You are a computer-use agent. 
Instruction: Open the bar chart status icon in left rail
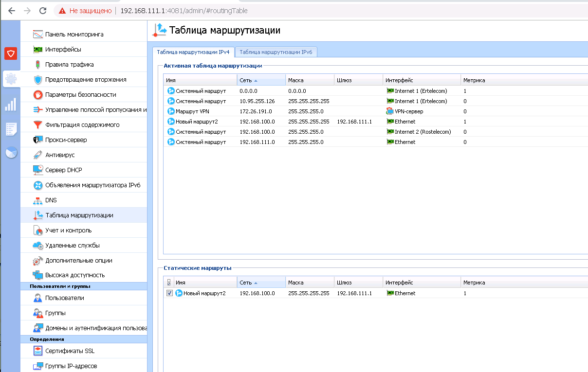(x=11, y=104)
